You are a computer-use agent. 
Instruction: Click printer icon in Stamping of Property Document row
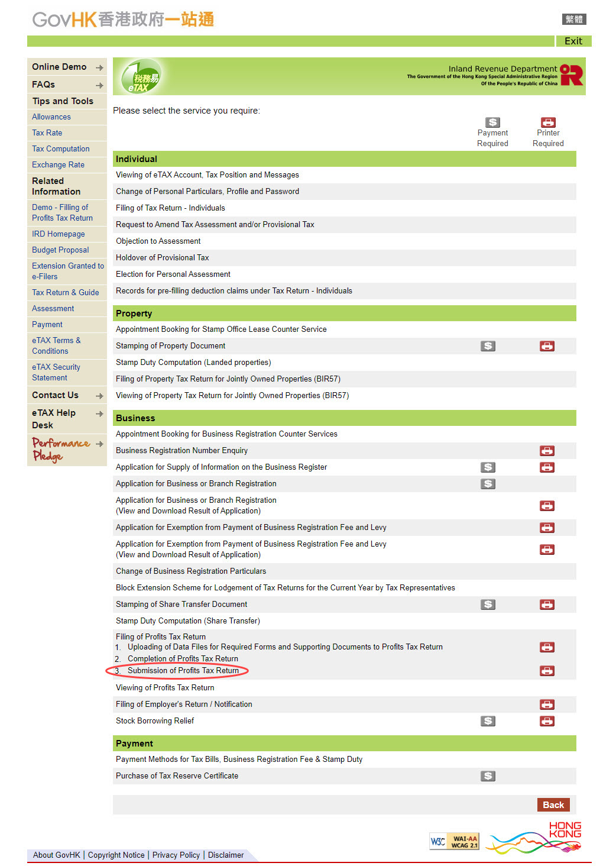[547, 346]
